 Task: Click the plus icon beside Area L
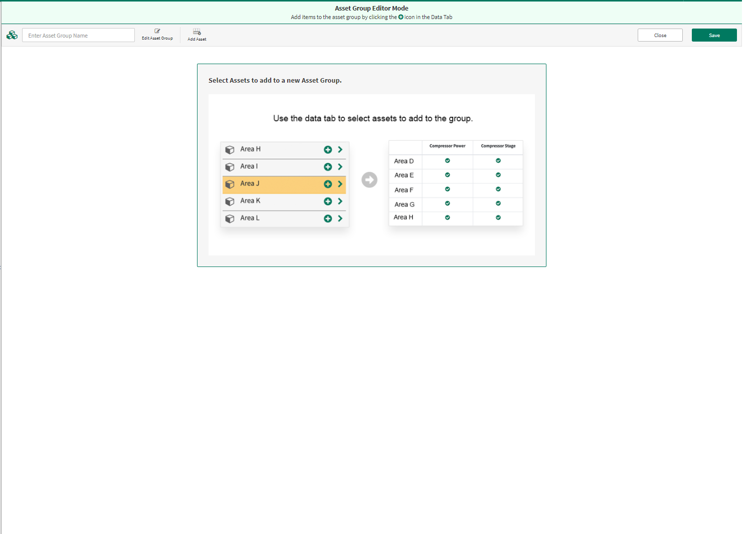tap(328, 218)
